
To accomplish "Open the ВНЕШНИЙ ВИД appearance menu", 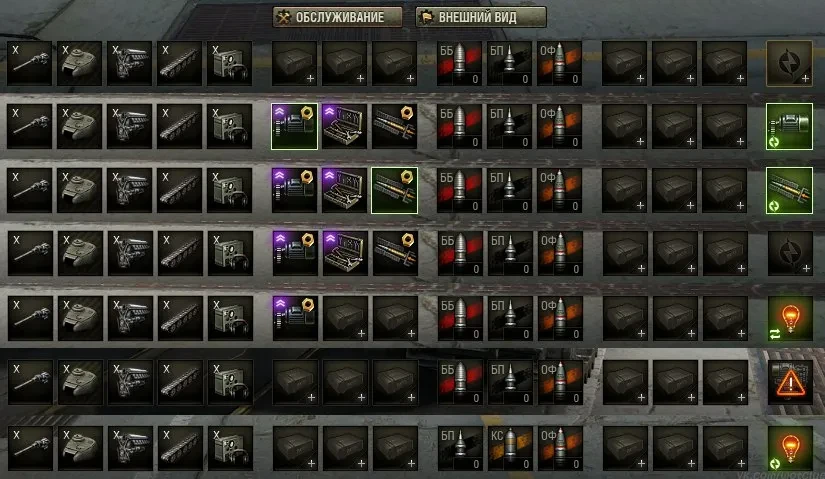I will point(481,17).
